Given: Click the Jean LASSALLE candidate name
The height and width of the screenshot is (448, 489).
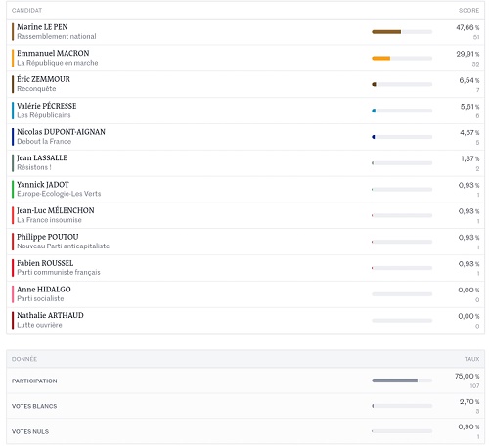Looking at the screenshot, I should [x=42, y=158].
